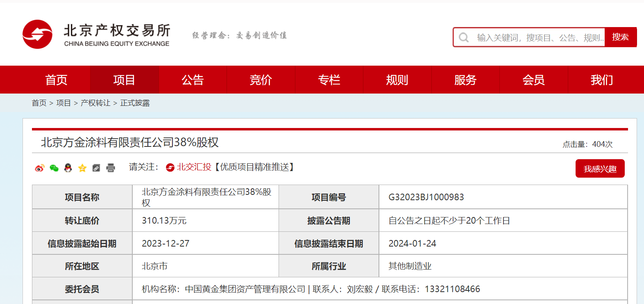
Task: Go to the 竞价 navigation tab
Action: click(x=261, y=80)
